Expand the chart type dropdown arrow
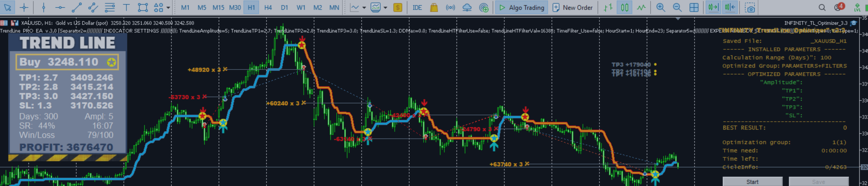868x186 pixels. pyautogui.click(x=364, y=8)
